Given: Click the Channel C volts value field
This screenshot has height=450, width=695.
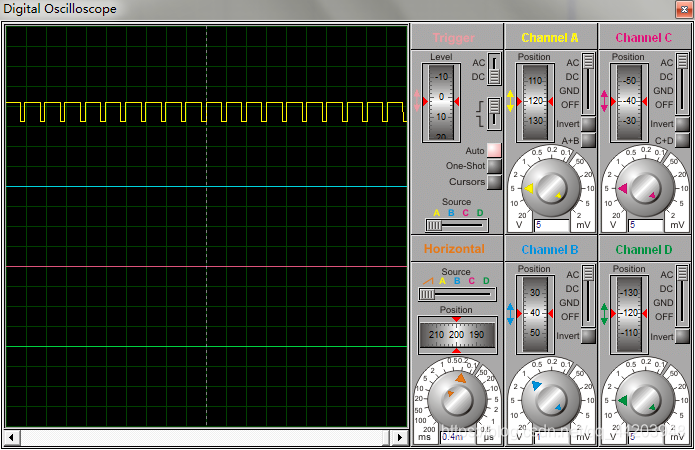Looking at the screenshot, I should [645, 225].
